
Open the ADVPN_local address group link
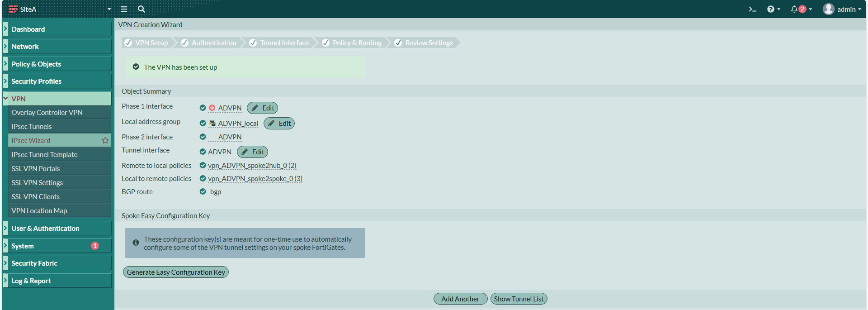[238, 123]
